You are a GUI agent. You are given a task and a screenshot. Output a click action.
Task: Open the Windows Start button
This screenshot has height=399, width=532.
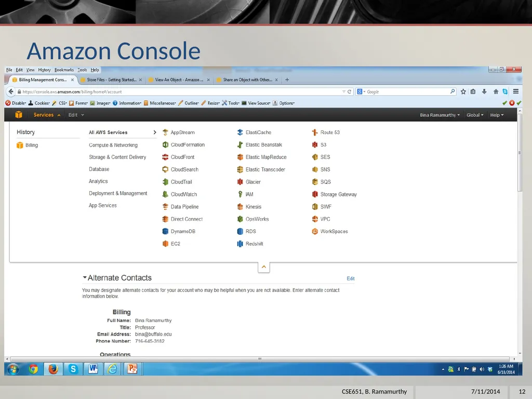pos(13,369)
